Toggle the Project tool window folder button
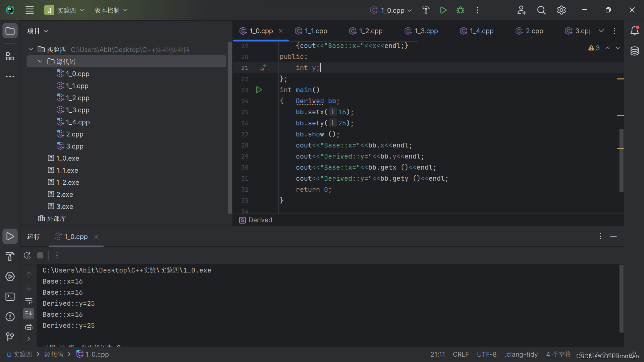 (10, 31)
